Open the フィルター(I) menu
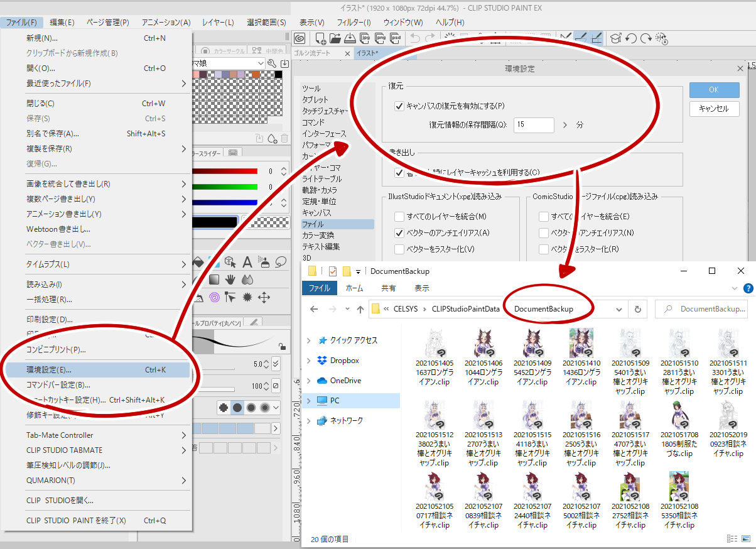The width and height of the screenshot is (756, 549). [354, 23]
